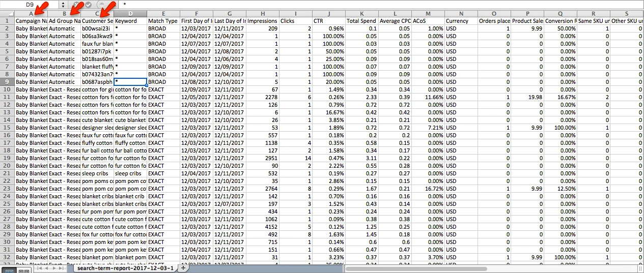Click the Campaign Name header cell
The image size is (644, 273).
pos(31,21)
